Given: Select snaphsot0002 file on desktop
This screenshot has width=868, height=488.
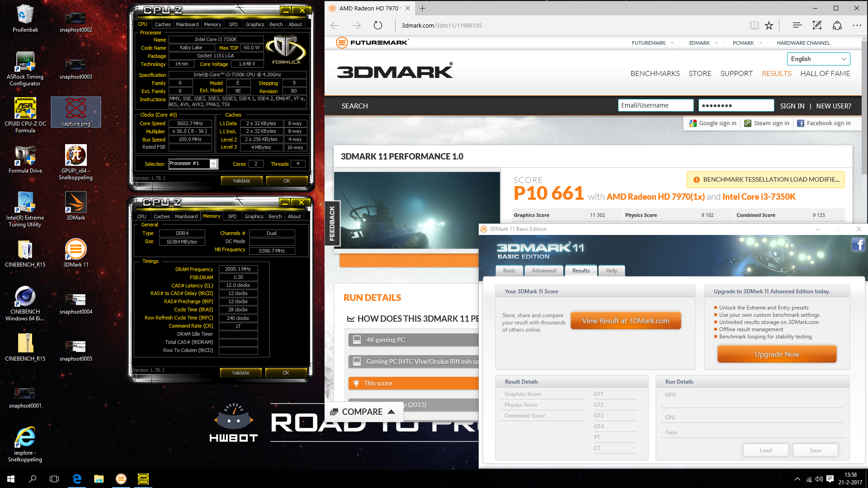Looking at the screenshot, I should coord(75,21).
